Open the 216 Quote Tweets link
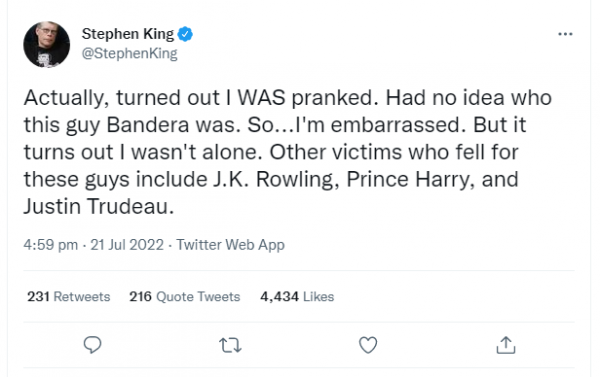The image size is (600, 377). pyautogui.click(x=184, y=297)
